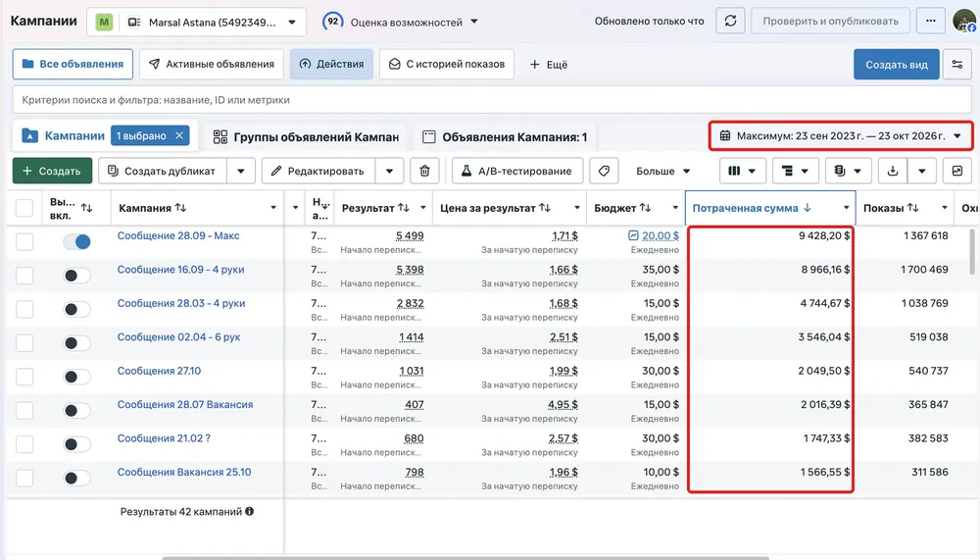Switch to С историей показов view

(x=446, y=64)
